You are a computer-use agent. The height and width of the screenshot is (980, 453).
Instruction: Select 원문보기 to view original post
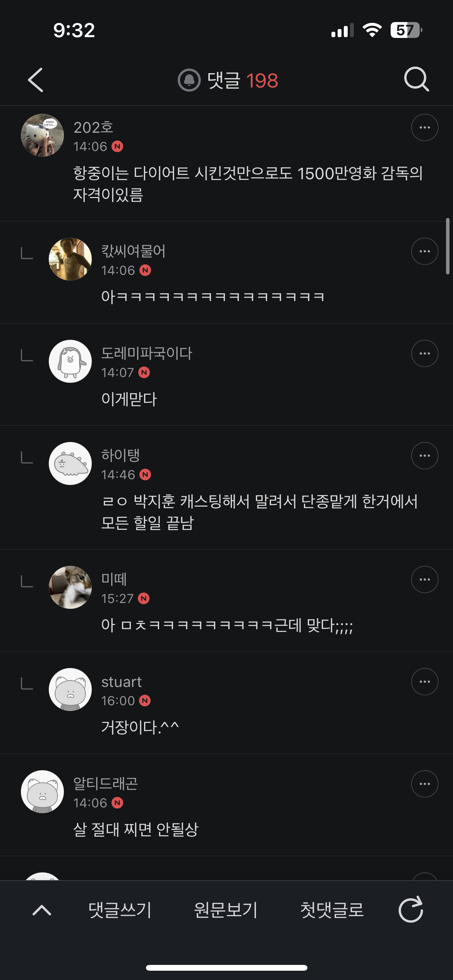click(x=226, y=910)
